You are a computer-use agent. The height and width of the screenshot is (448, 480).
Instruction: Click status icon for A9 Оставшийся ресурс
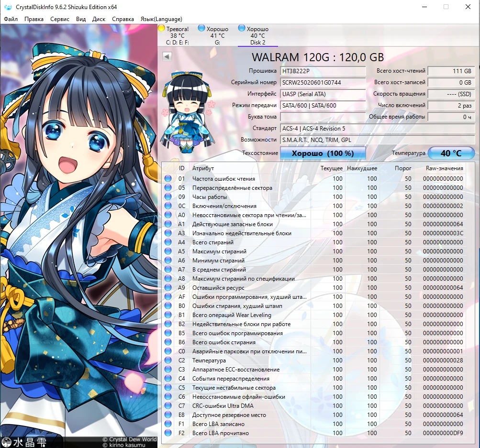pos(168,288)
